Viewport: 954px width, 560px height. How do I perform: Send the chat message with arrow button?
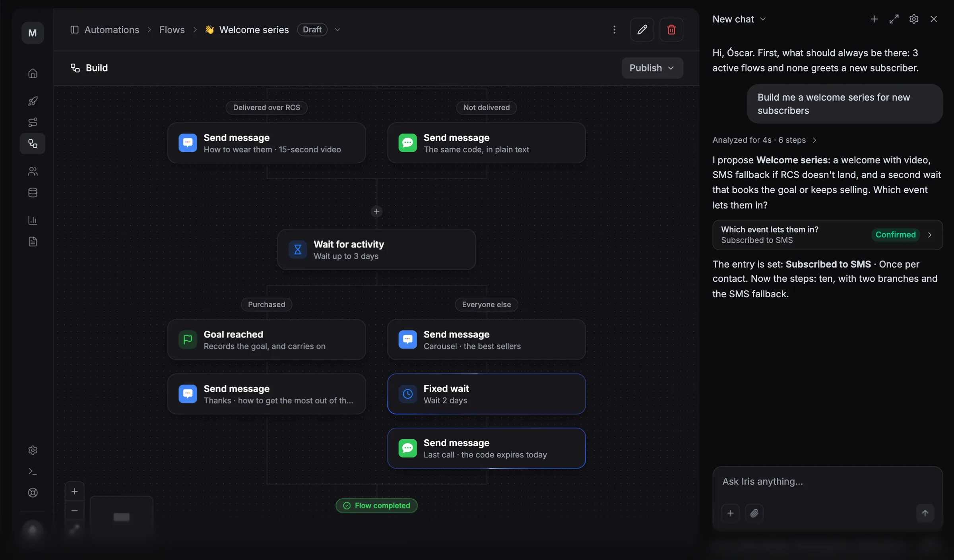925,513
